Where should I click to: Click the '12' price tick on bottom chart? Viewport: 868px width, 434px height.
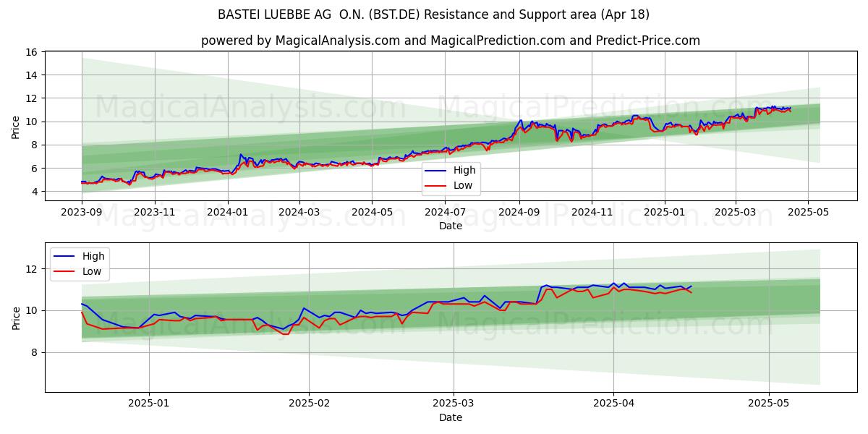pos(31,269)
